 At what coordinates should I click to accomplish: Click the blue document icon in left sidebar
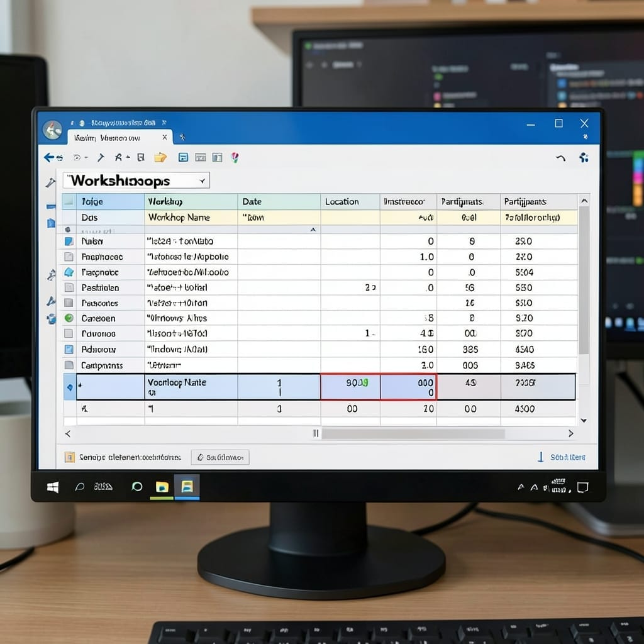click(51, 223)
